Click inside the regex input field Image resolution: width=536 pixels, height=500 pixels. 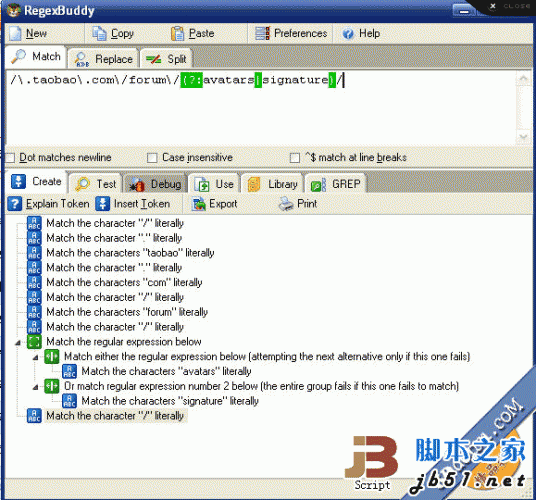tap(261, 108)
